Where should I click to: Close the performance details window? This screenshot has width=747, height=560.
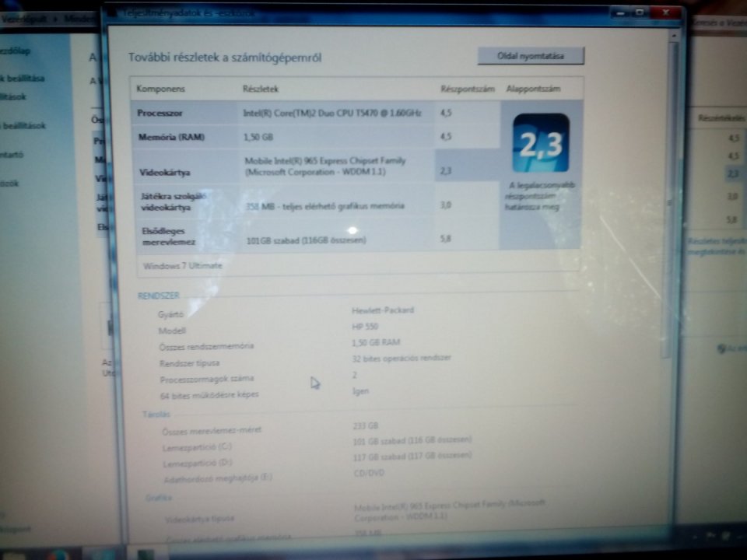[665, 12]
